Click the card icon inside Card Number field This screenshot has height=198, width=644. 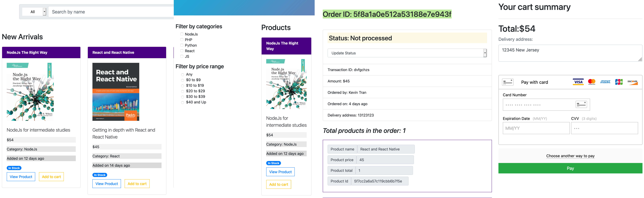(581, 104)
